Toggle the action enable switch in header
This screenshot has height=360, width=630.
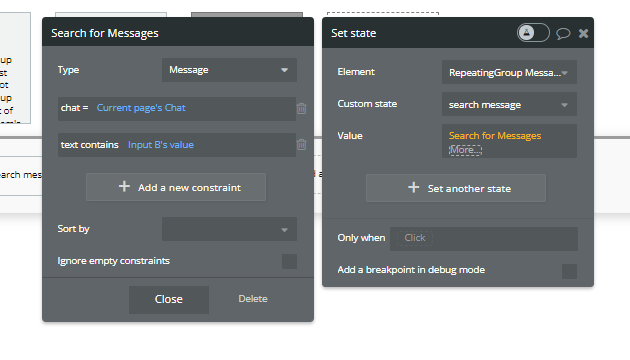(533, 33)
